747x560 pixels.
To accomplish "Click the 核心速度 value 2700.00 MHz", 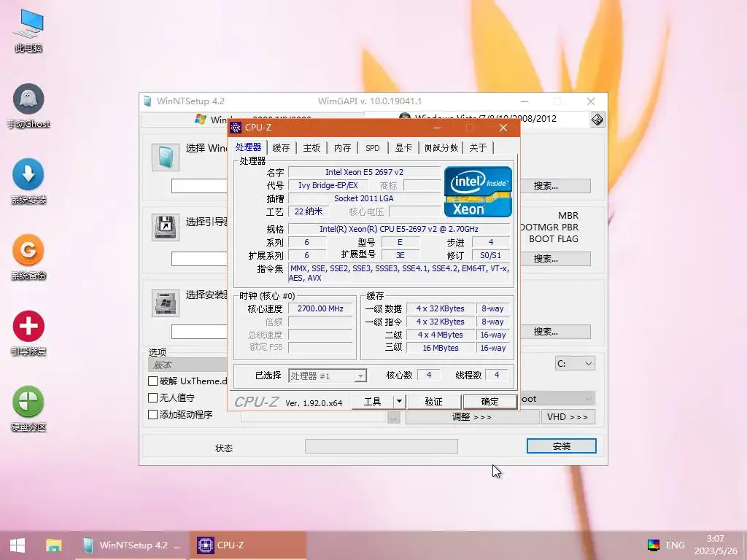I will (x=320, y=308).
